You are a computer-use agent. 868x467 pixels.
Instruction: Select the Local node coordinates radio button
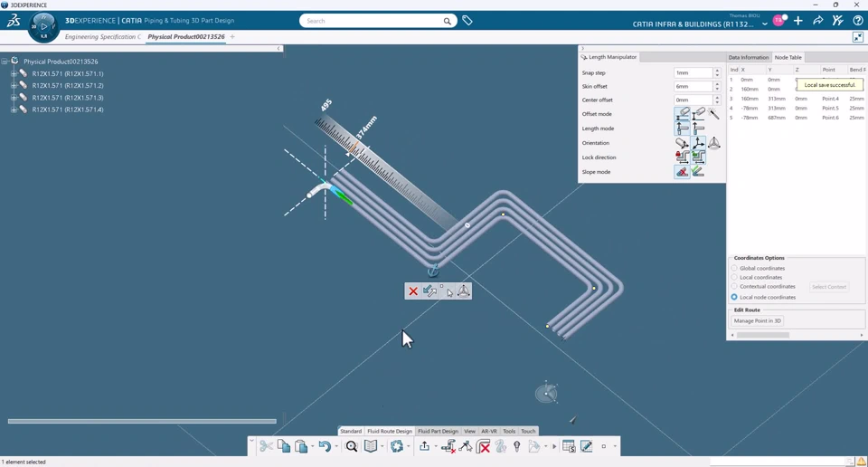(x=734, y=297)
